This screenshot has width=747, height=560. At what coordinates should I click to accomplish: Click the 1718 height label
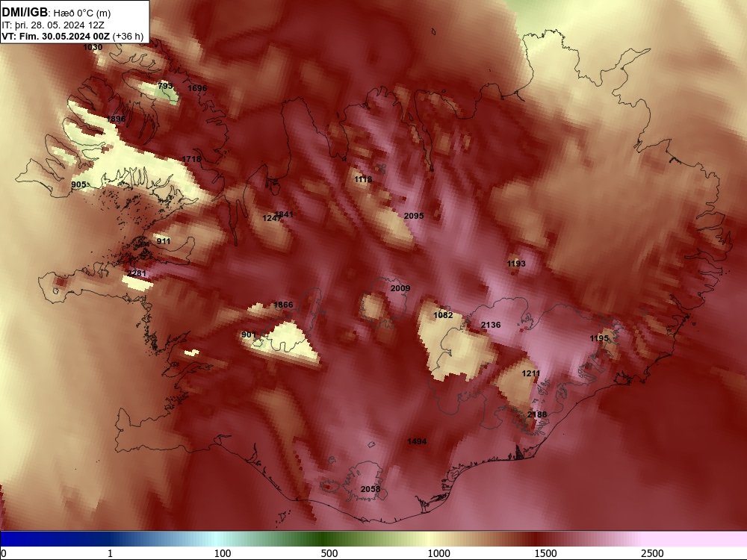coord(191,159)
